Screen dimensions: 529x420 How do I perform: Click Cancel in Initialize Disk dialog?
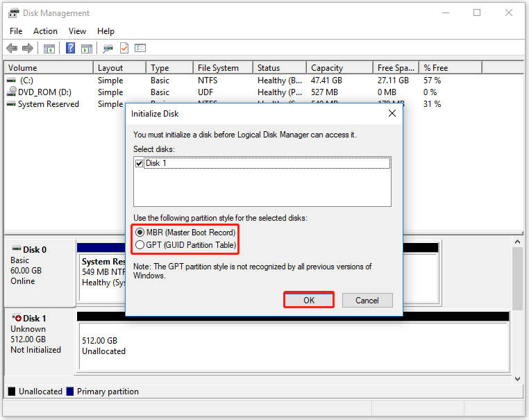367,300
